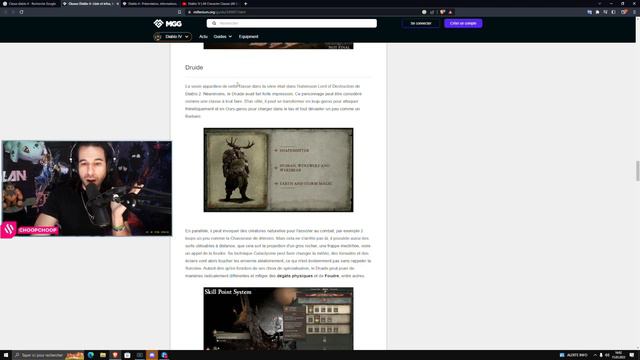640x360 pixels.
Task: Click the microphone icon in the system tray
Action: pyautogui.click(x=601, y=355)
